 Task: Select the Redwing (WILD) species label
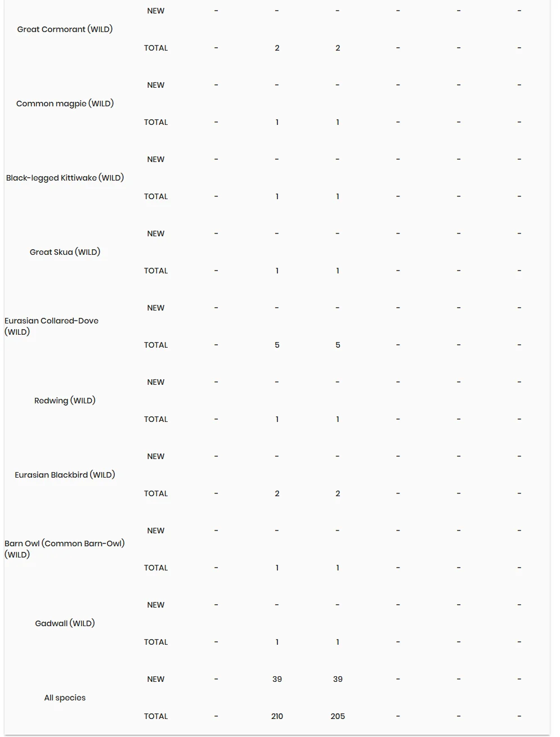pyautogui.click(x=65, y=401)
